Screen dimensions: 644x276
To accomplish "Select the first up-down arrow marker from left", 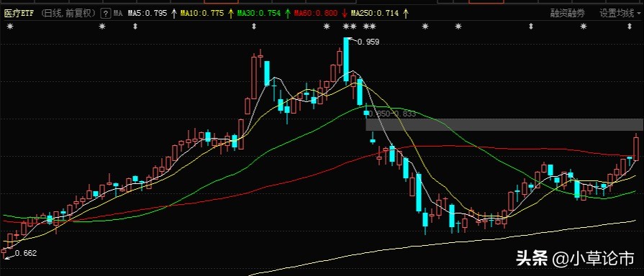I will tap(135, 27).
